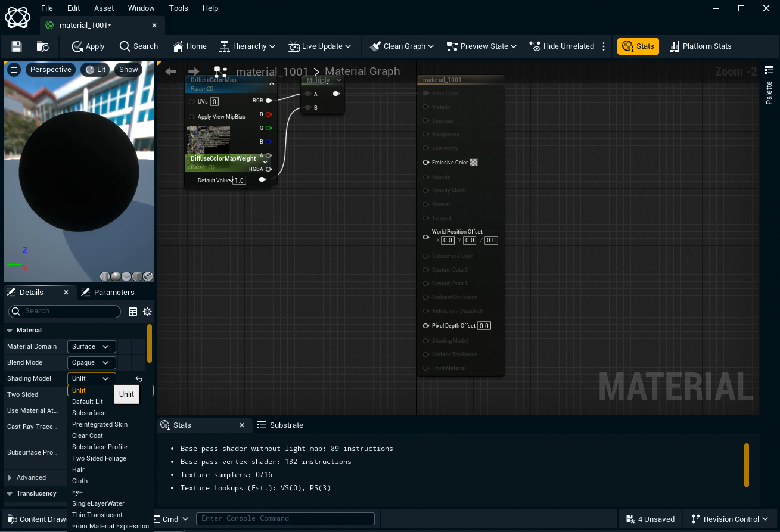The height and width of the screenshot is (532, 780).
Task: Click the Emissive Color swatch on material_1001
Action: click(474, 162)
